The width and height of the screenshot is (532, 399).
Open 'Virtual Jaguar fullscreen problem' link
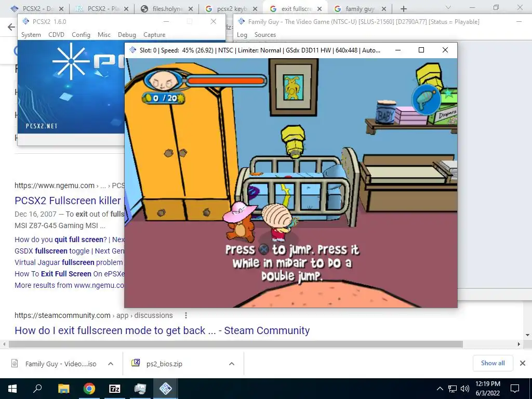coord(69,262)
